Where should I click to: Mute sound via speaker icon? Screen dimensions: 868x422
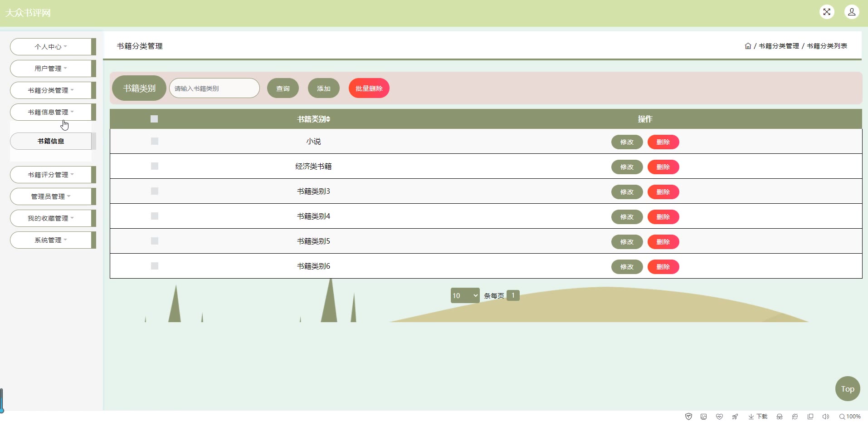(x=826, y=417)
